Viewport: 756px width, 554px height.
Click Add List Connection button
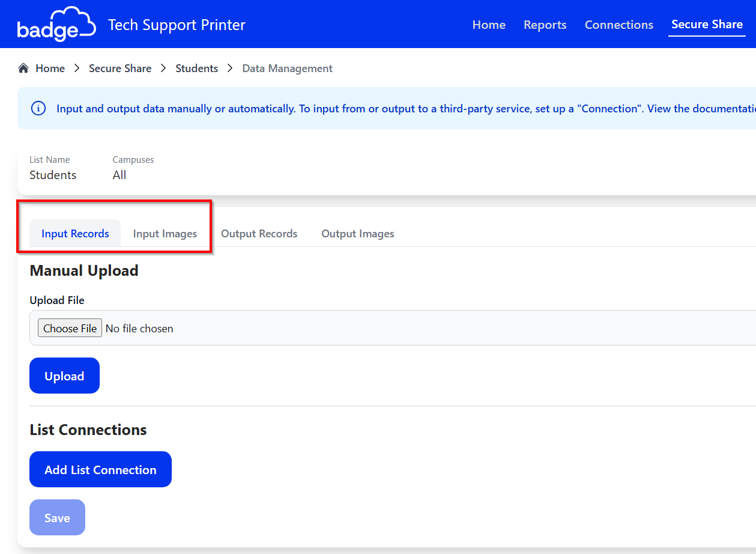point(100,469)
